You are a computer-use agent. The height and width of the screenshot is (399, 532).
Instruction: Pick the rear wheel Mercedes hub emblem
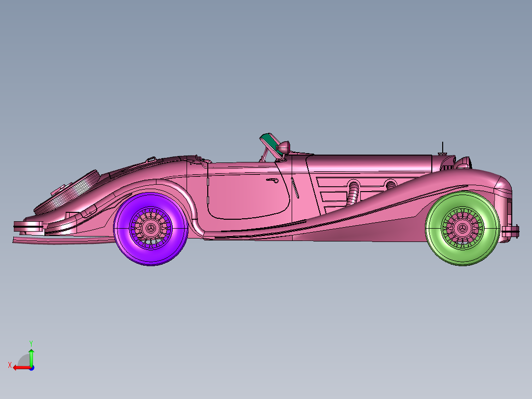pyautogui.click(x=151, y=228)
